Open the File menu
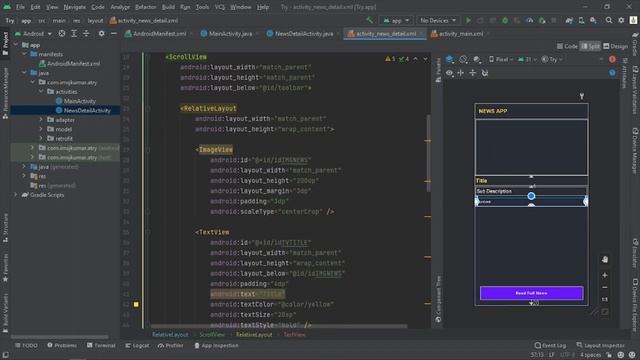 20,7
